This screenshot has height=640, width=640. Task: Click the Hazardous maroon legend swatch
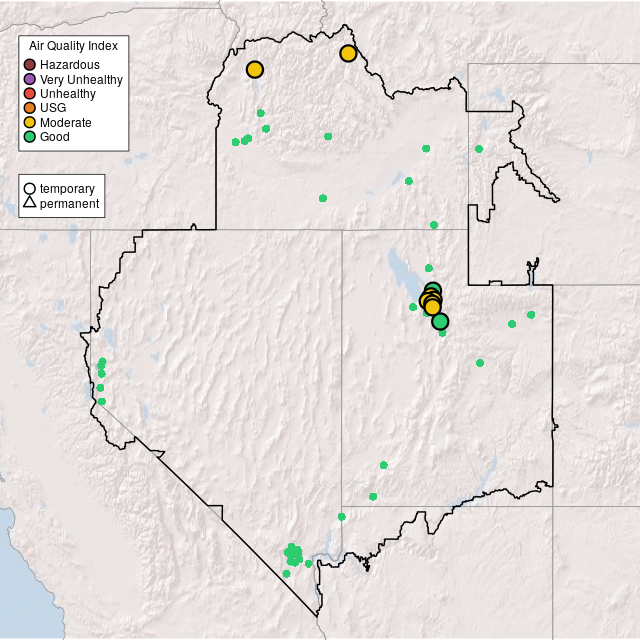pyautogui.click(x=30, y=65)
